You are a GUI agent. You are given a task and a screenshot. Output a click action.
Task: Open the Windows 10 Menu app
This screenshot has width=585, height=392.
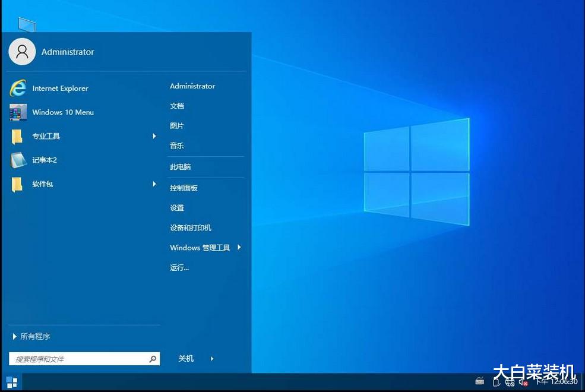click(x=62, y=112)
